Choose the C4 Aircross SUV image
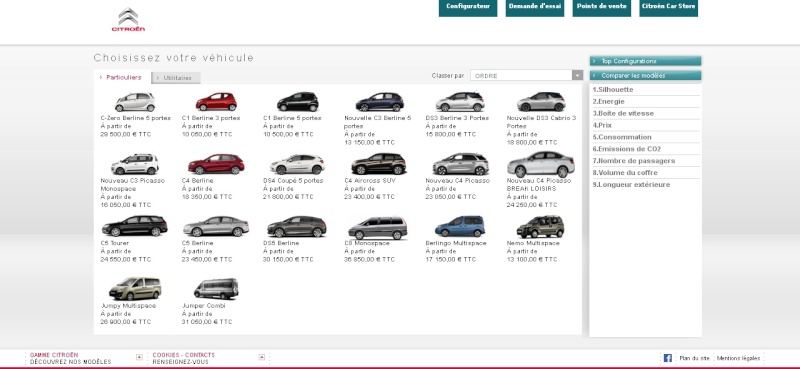This screenshot has height=369, width=800. pyautogui.click(x=379, y=164)
